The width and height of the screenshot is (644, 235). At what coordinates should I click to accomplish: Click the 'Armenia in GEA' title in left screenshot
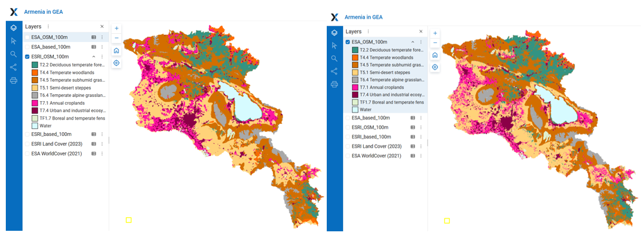(x=44, y=12)
